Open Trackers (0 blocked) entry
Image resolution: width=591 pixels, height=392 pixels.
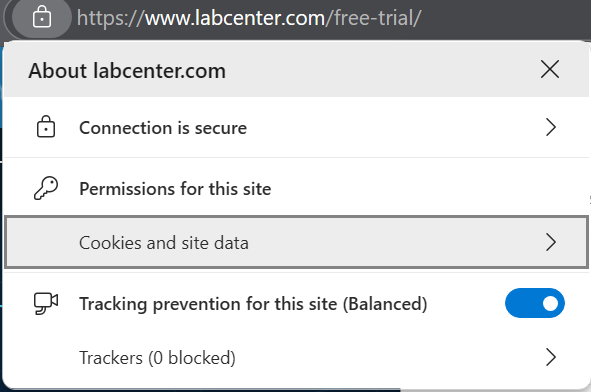296,357
